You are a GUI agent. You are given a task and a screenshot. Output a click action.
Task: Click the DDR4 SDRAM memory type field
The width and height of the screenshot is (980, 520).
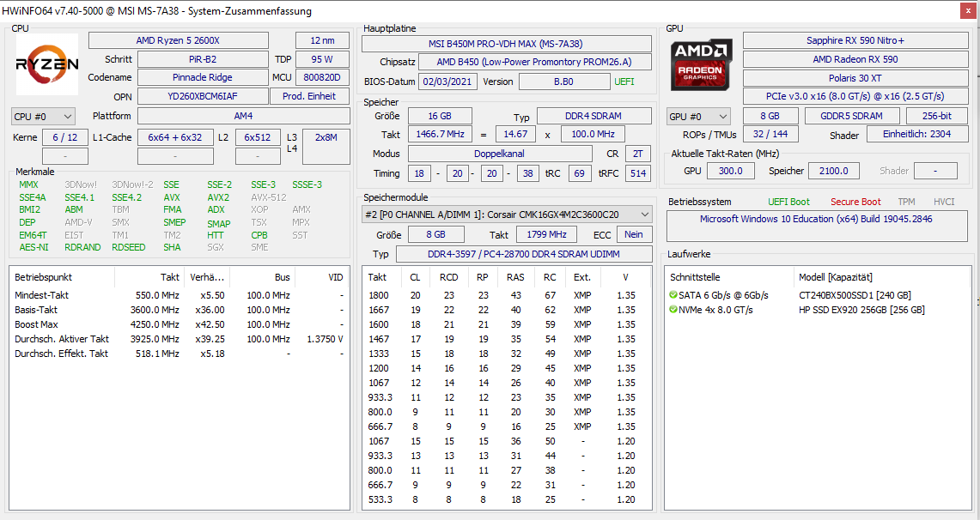click(593, 116)
